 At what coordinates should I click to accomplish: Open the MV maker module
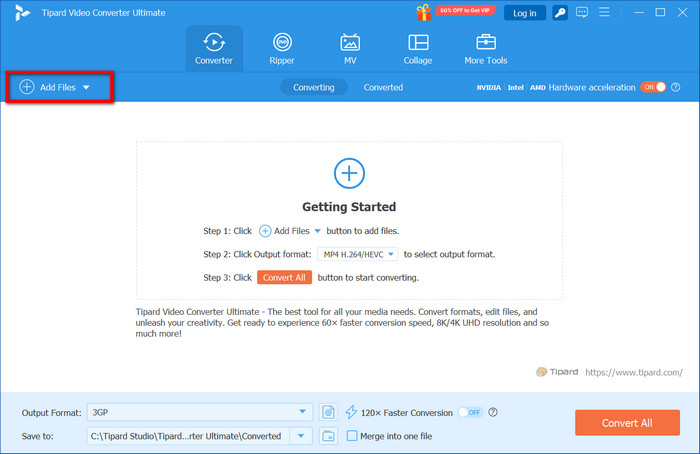350,48
